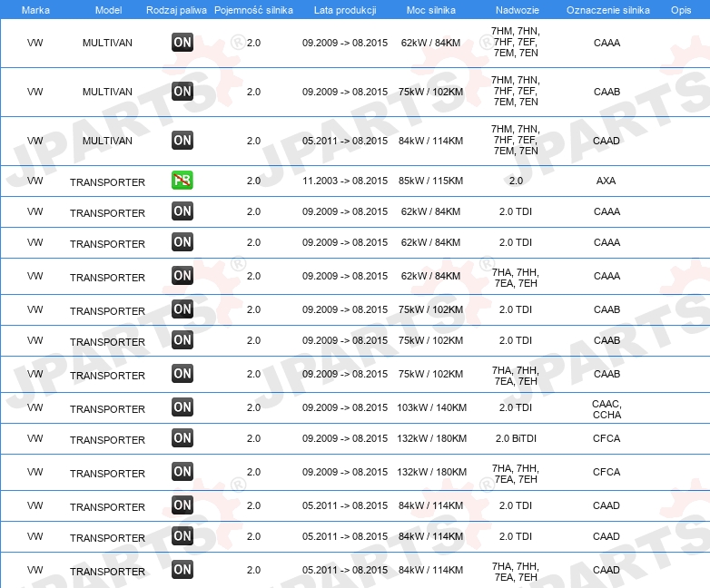This screenshot has height=588, width=710.
Task: Click the Model column header
Action: [x=108, y=10]
